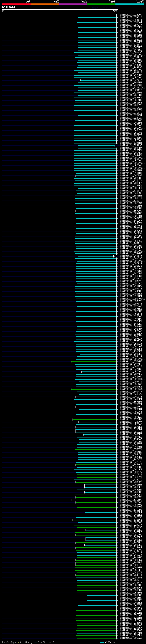The image size is (146, 644).
Task: Select the UniRef100_Q0QEL4 label
Action: (x=131, y=512)
